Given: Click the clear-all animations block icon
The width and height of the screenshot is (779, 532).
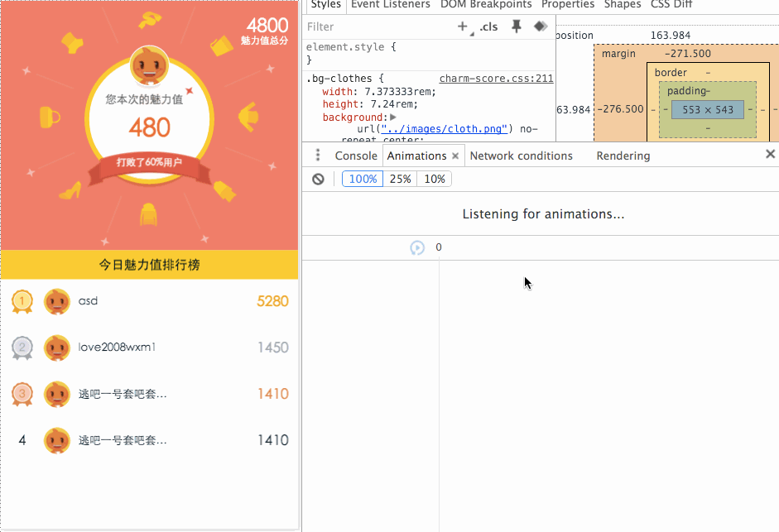Looking at the screenshot, I should (318, 179).
